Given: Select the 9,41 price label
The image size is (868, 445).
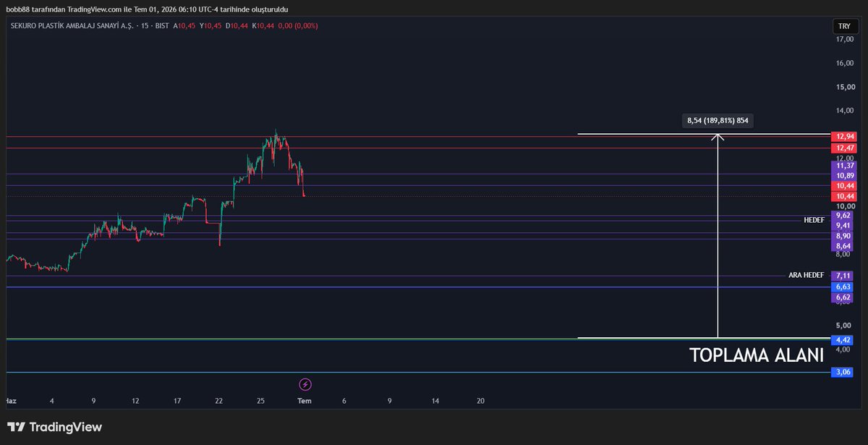Looking at the screenshot, I should tap(843, 226).
